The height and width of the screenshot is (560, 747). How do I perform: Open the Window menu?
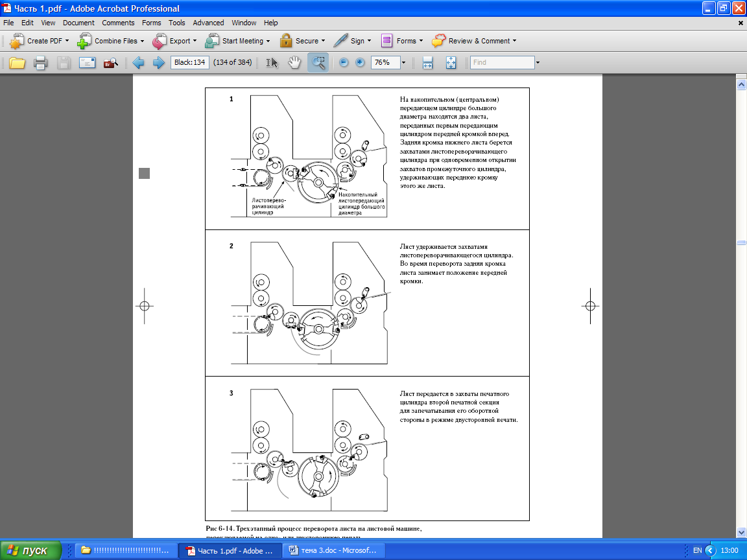(244, 23)
